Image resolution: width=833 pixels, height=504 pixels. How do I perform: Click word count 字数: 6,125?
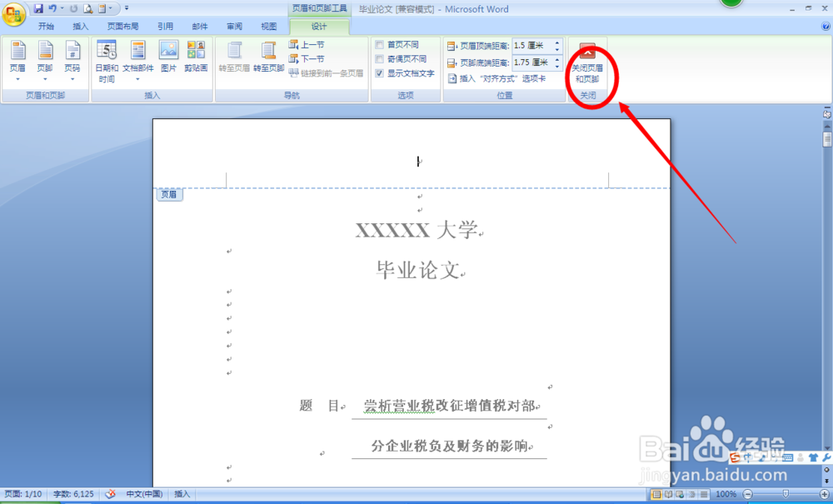click(73, 494)
